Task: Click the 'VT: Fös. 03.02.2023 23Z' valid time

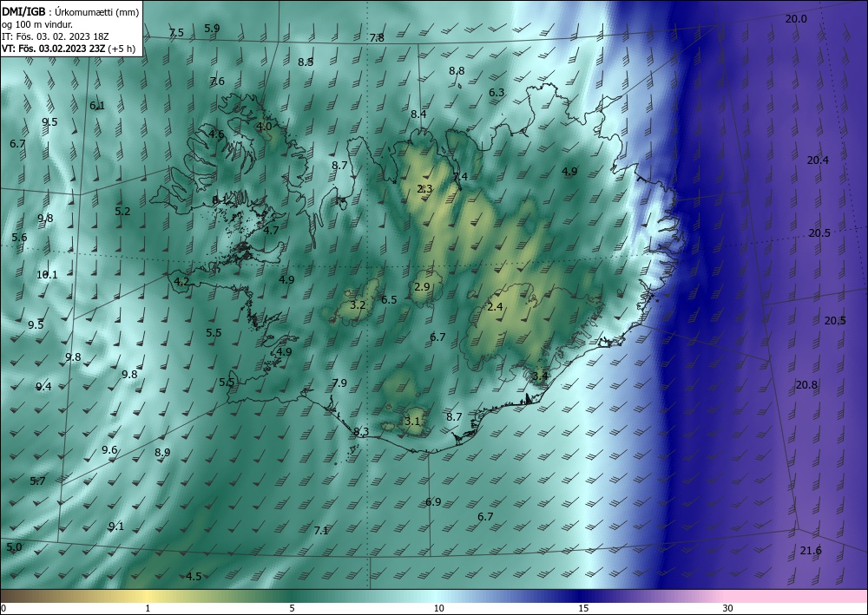Action: pyautogui.click(x=54, y=48)
